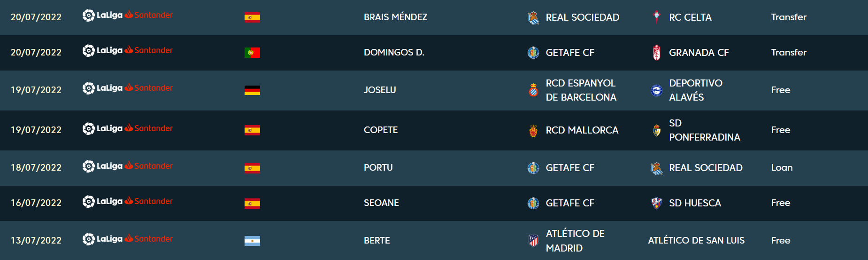Click the Deportivo Alavés crest icon
Image resolution: width=868 pixels, height=260 pixels.
tap(656, 90)
